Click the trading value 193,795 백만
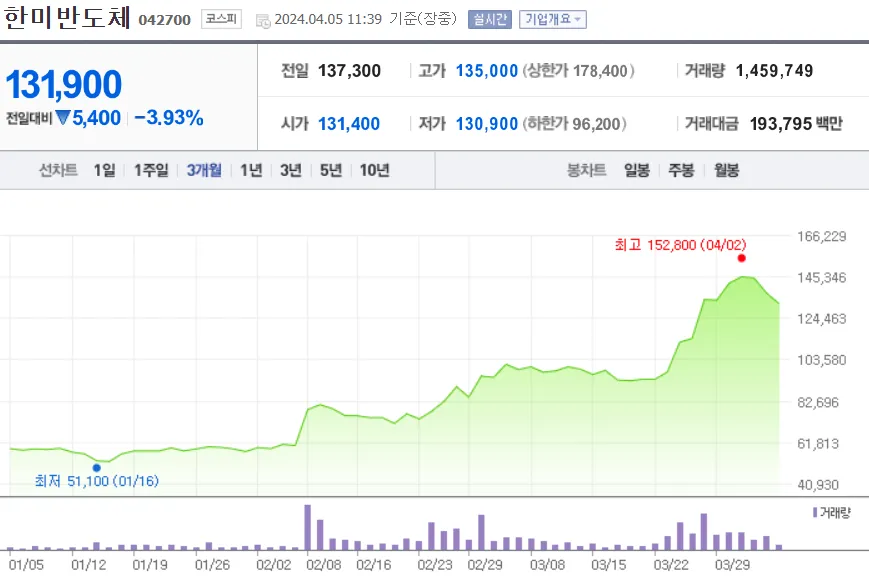 (x=796, y=124)
